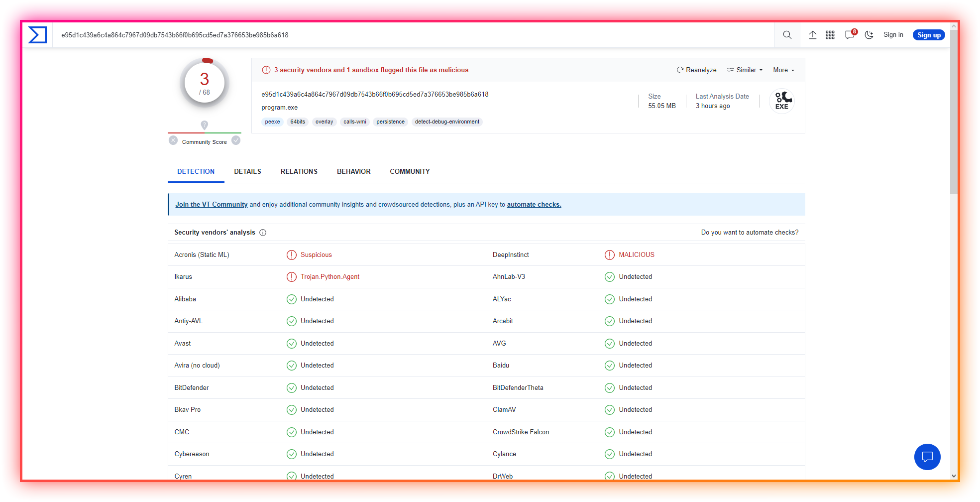
Task: Click the EXE file type icon
Action: (781, 101)
